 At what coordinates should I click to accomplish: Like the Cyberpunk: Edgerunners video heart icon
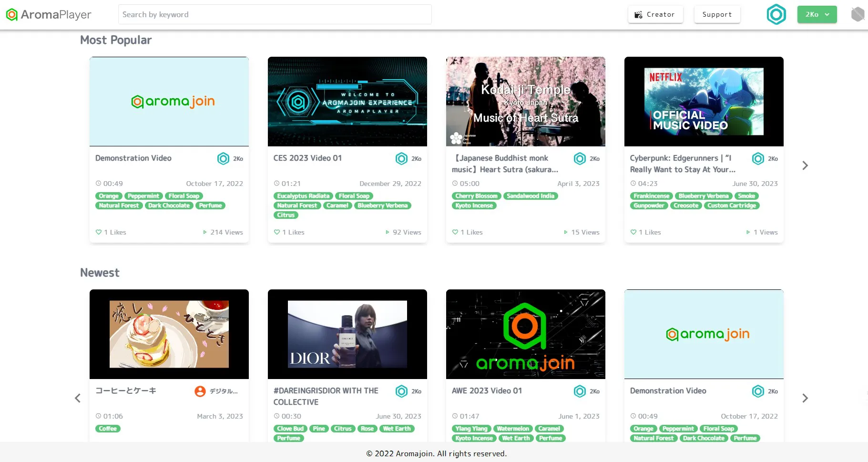point(633,232)
